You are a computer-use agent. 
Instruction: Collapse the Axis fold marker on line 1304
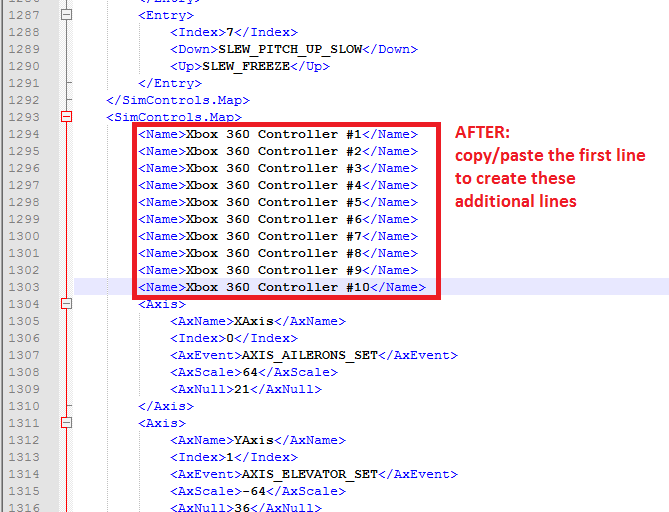[67, 304]
